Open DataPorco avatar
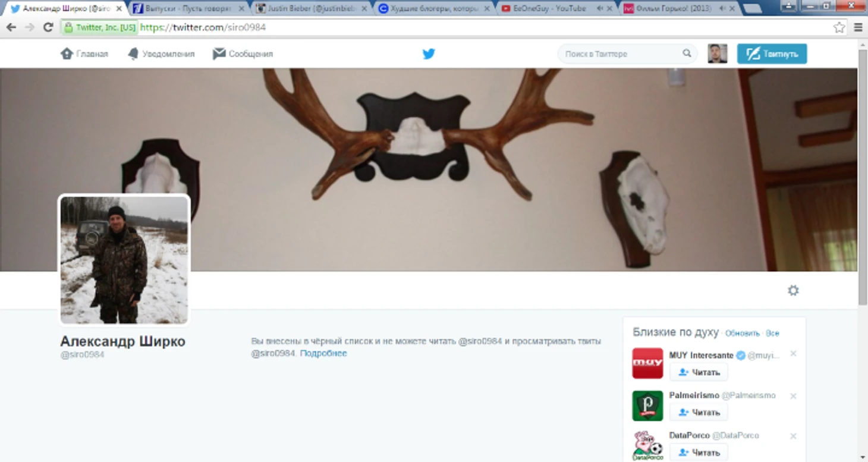Screen dimensions: 868x462 click(647, 446)
